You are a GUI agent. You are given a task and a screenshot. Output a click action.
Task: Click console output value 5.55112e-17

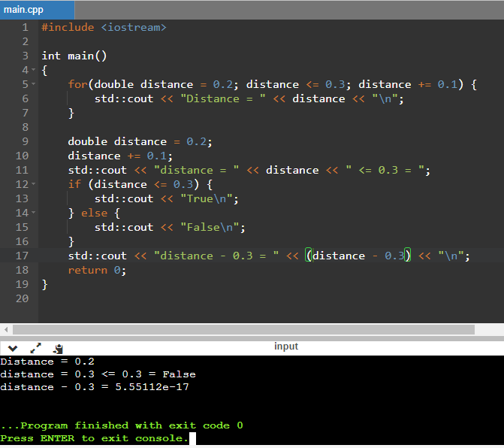click(x=152, y=387)
